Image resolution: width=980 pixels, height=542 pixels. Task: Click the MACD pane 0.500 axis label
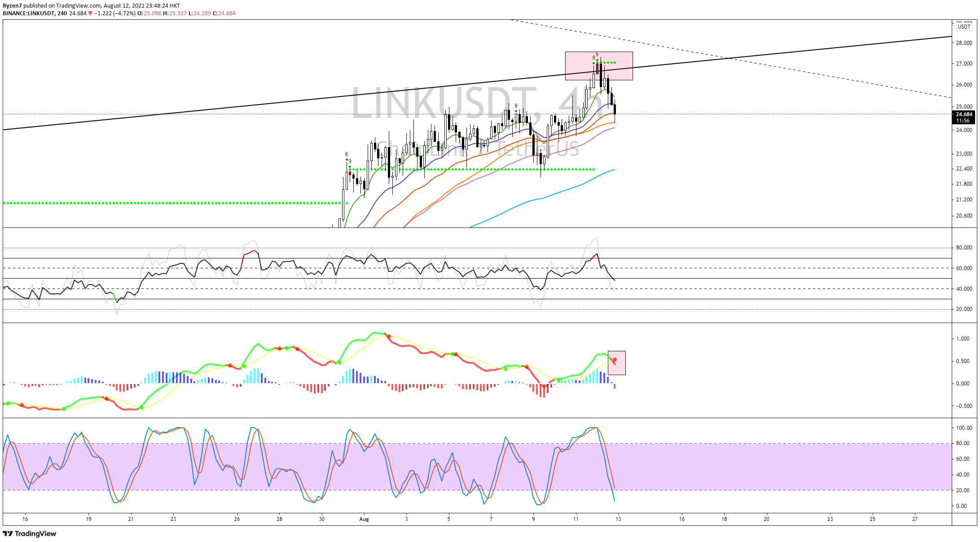[963, 361]
